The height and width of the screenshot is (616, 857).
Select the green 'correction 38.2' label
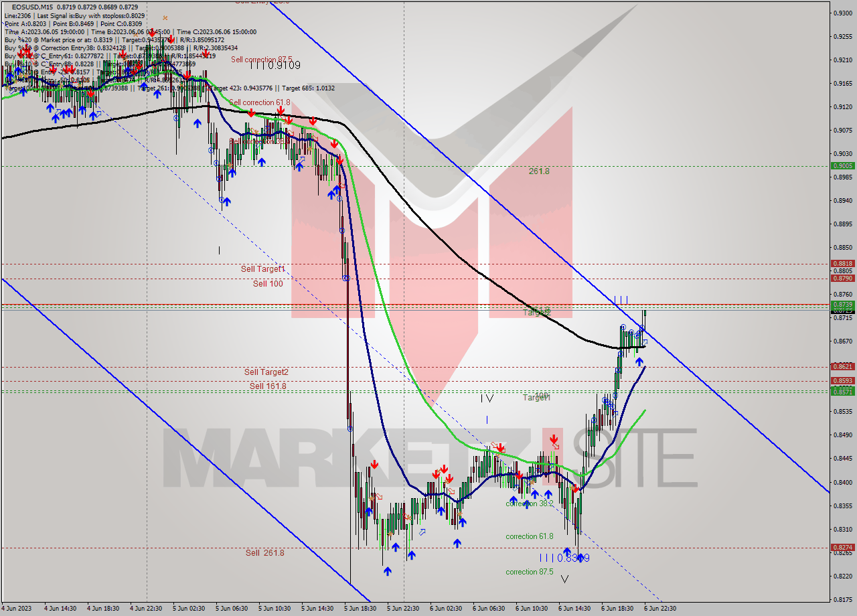530,504
